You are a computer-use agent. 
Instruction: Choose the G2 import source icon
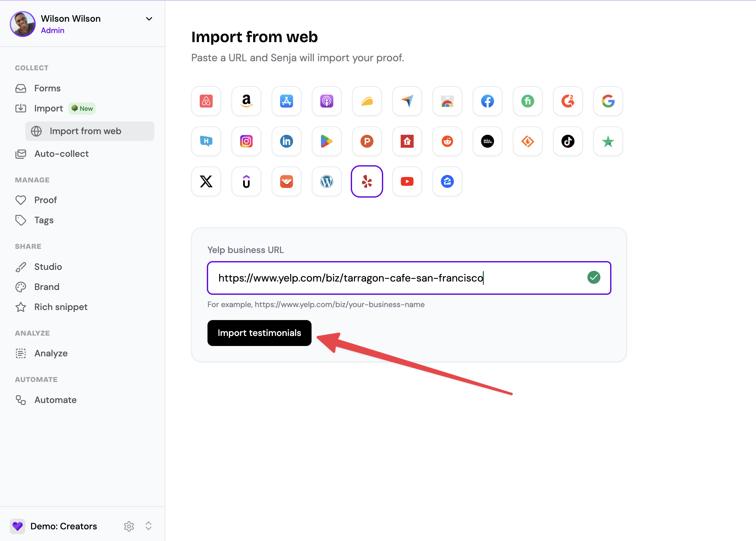568,101
